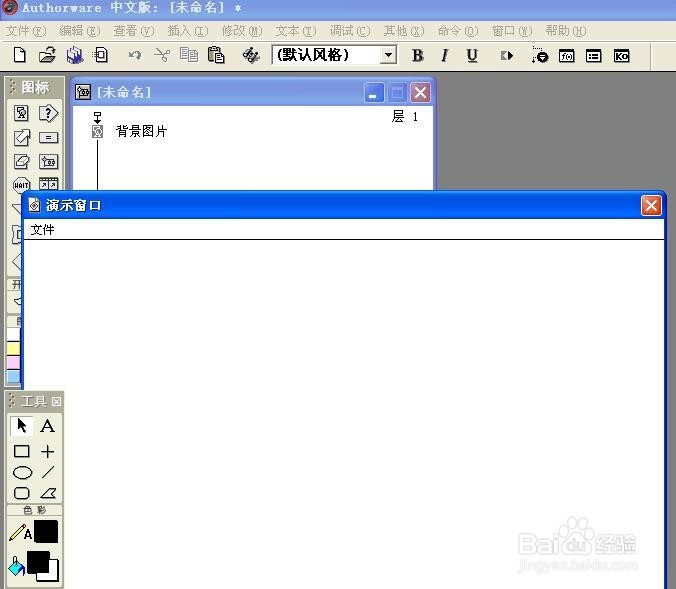Open the 默认风格 text style dropdown
The width and height of the screenshot is (676, 589).
point(388,55)
